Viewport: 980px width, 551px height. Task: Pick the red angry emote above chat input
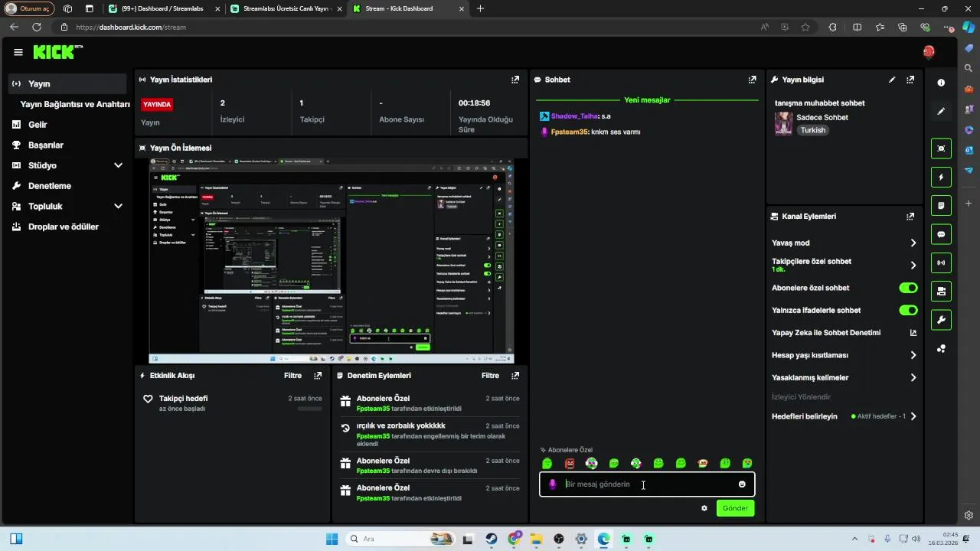click(x=570, y=464)
